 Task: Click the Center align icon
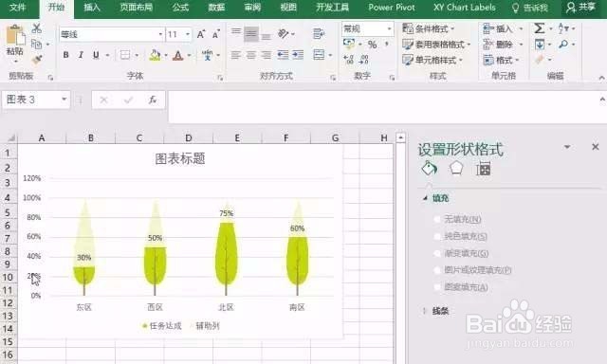(250, 55)
